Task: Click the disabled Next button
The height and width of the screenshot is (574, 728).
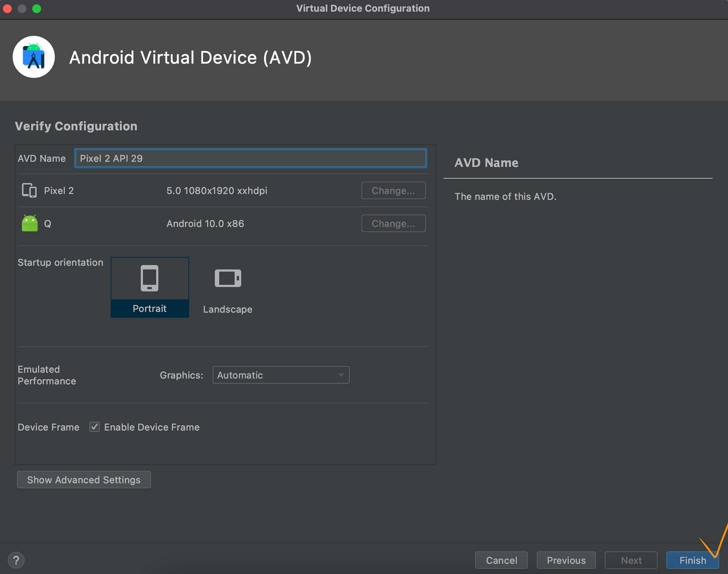Action: click(x=631, y=560)
